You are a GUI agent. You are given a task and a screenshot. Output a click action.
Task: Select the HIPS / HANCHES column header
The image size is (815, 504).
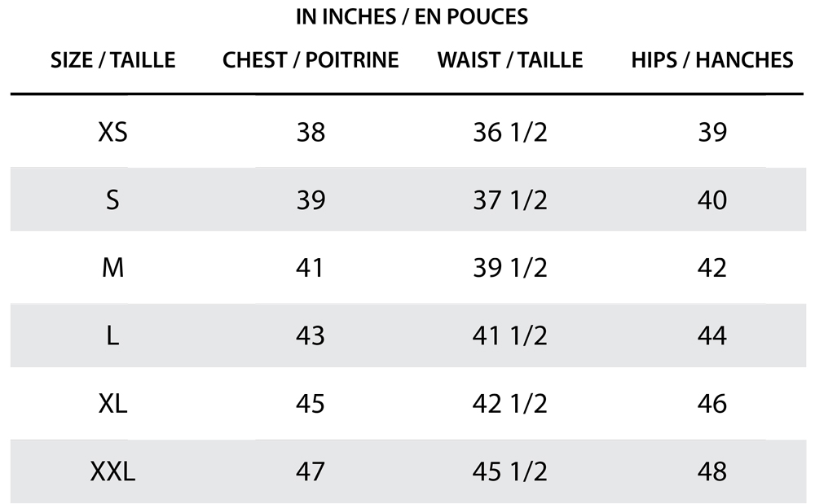[x=711, y=60]
